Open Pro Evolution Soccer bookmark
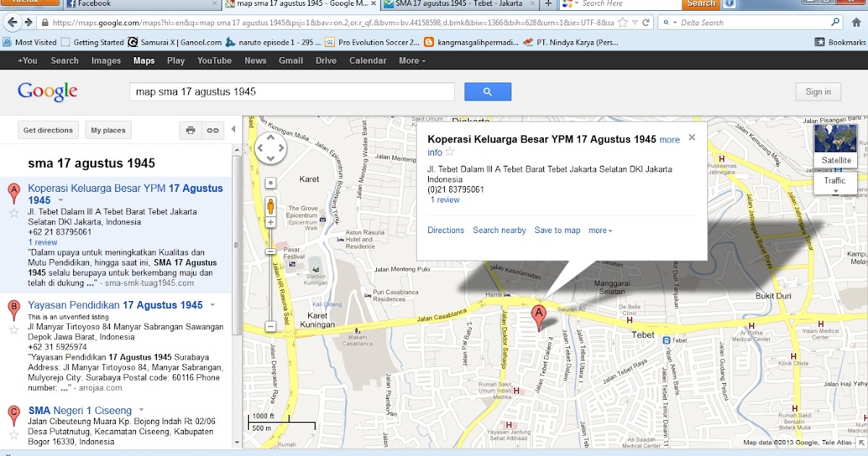 (x=373, y=42)
